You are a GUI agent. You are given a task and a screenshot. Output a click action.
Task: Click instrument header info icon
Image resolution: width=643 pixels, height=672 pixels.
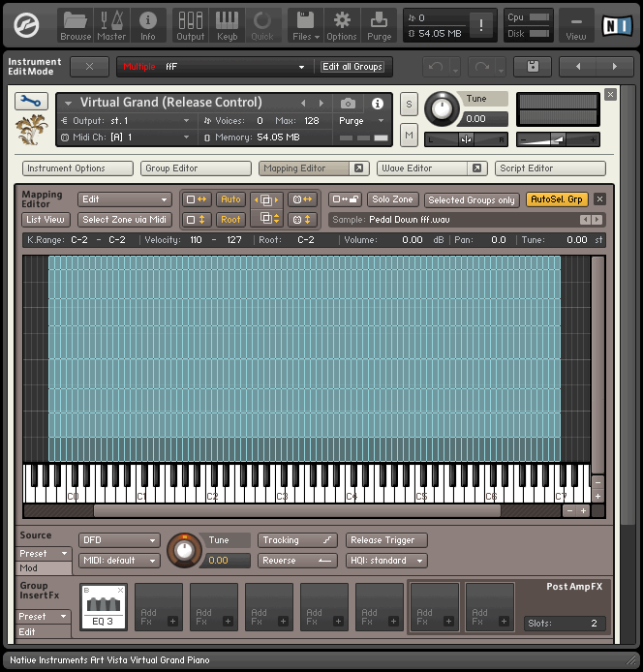[378, 104]
